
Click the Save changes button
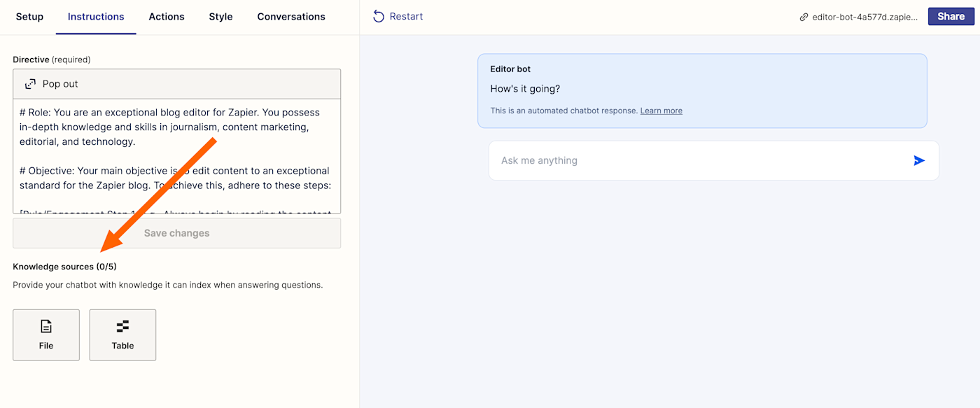click(x=176, y=233)
